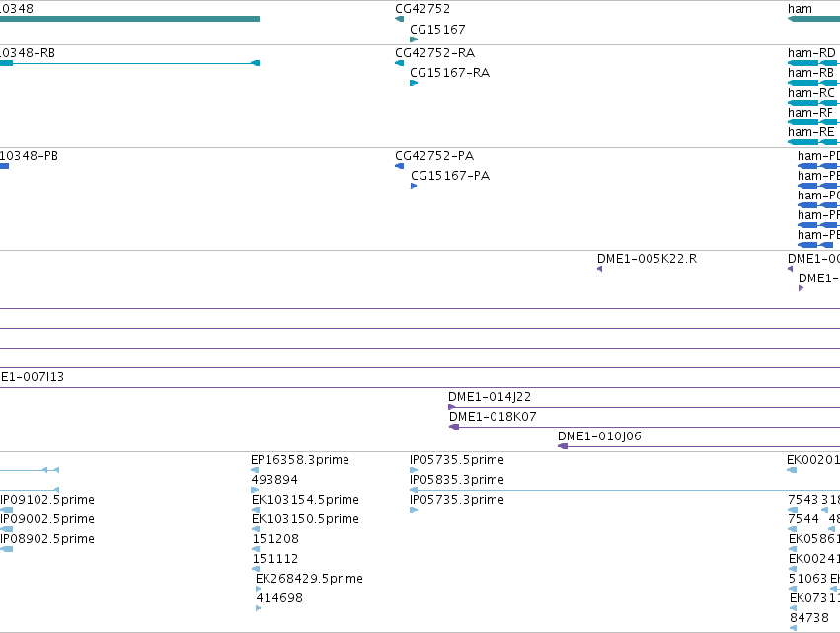Image resolution: width=840 pixels, height=633 pixels.
Task: Select the DME1-018K07 clone arrowhead
Action: pyautogui.click(x=454, y=427)
